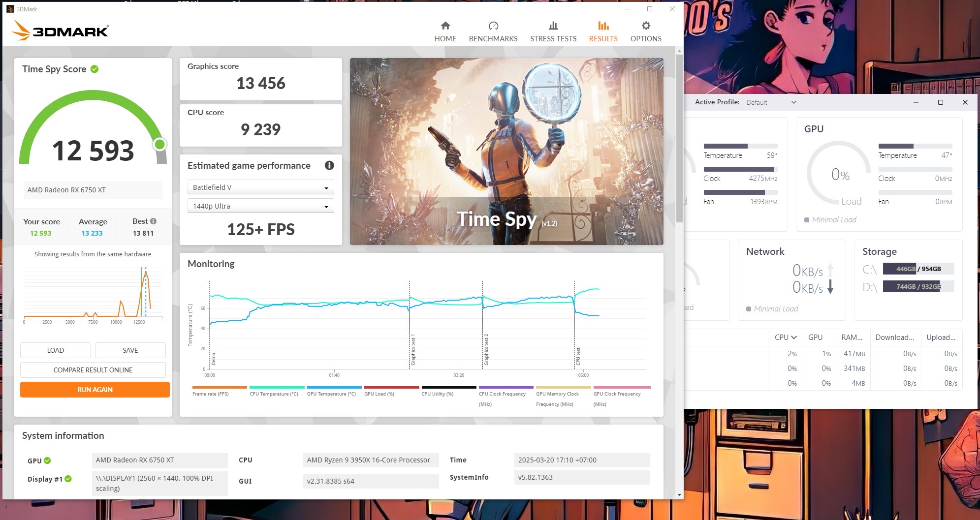Sort processes by the RAM column header
Image resolution: width=980 pixels, height=520 pixels.
coord(852,337)
